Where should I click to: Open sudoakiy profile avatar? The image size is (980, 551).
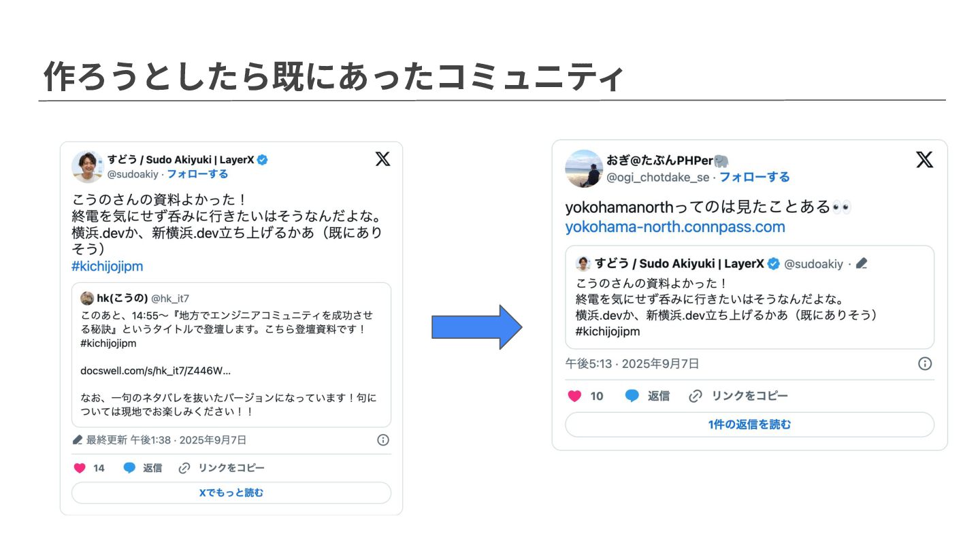click(87, 167)
